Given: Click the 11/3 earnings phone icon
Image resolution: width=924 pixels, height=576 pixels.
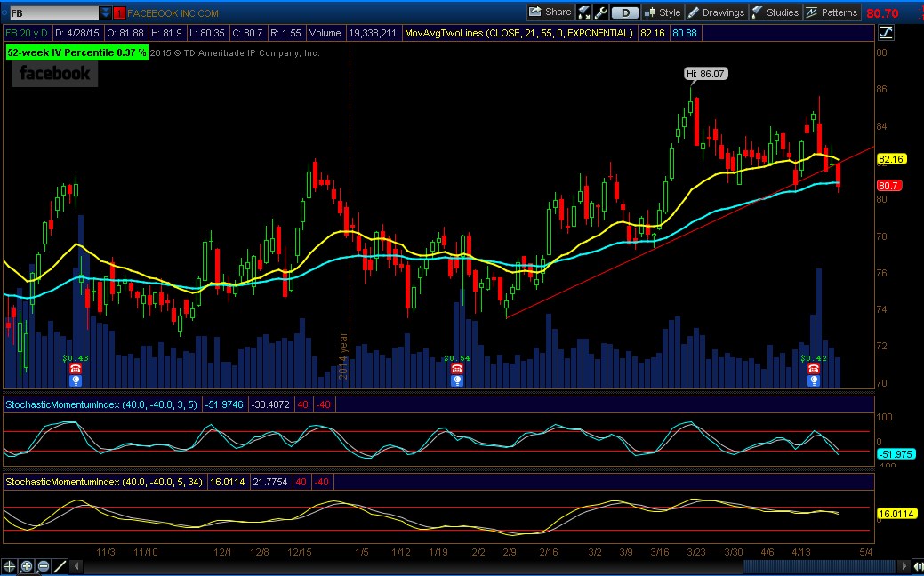Looking at the screenshot, I should (x=76, y=369).
